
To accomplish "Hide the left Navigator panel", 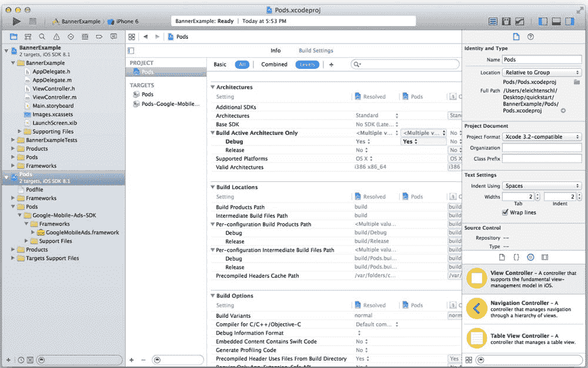I will click(x=542, y=21).
